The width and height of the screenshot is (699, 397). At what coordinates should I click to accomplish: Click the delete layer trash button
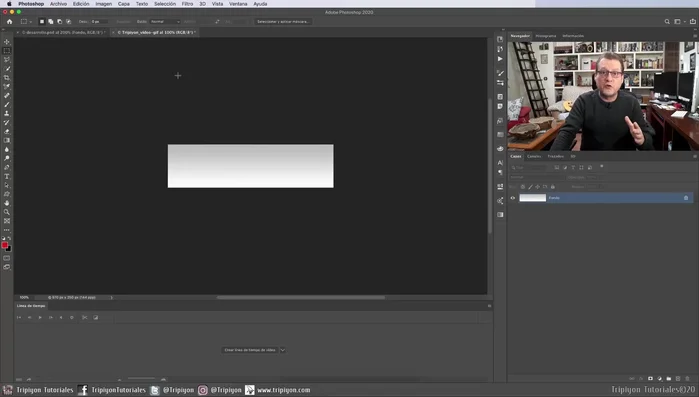click(687, 379)
